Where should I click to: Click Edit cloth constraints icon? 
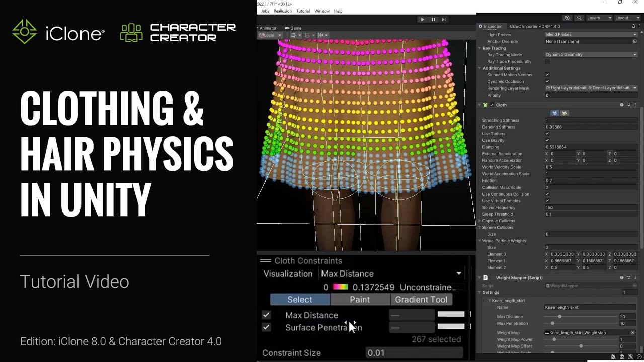click(554, 113)
